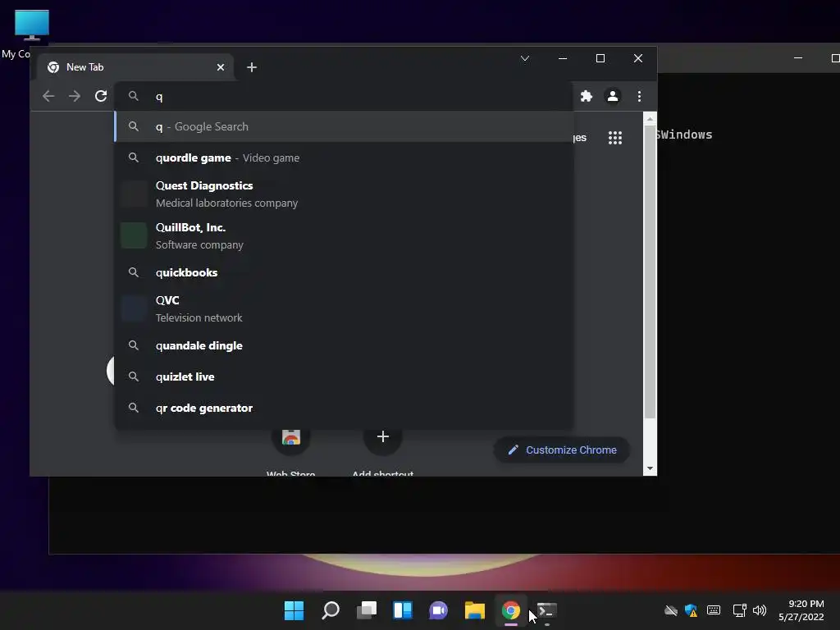Choose the quickbooks suggestion
This screenshot has height=630, width=840.
pos(344,272)
